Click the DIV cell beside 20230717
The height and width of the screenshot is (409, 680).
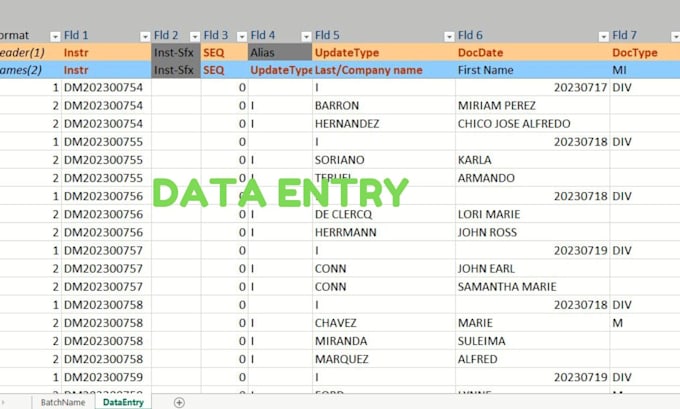coord(645,87)
